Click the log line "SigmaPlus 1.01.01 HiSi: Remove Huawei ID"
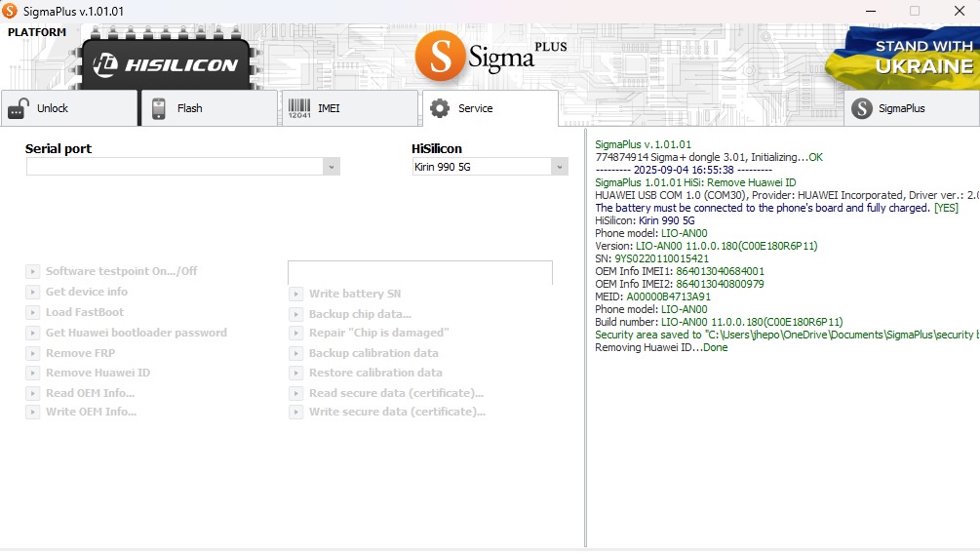The height and width of the screenshot is (553, 980). coord(695,182)
